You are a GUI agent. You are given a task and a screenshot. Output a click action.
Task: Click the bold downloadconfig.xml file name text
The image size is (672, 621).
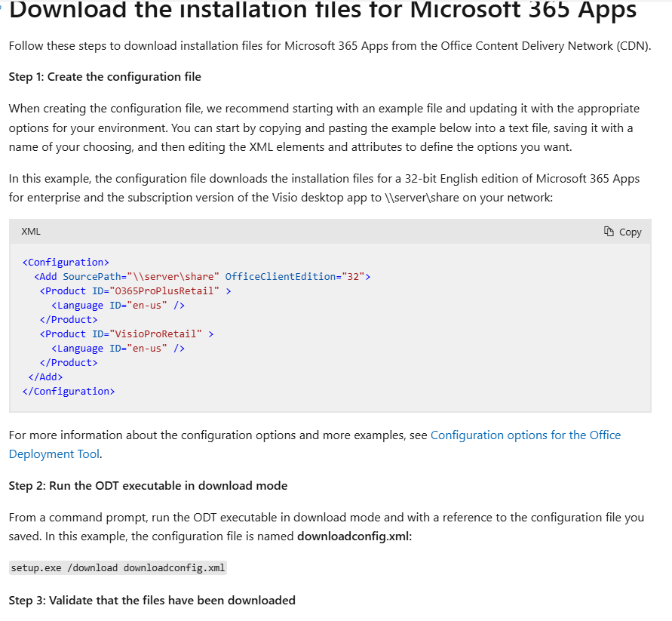point(353,536)
